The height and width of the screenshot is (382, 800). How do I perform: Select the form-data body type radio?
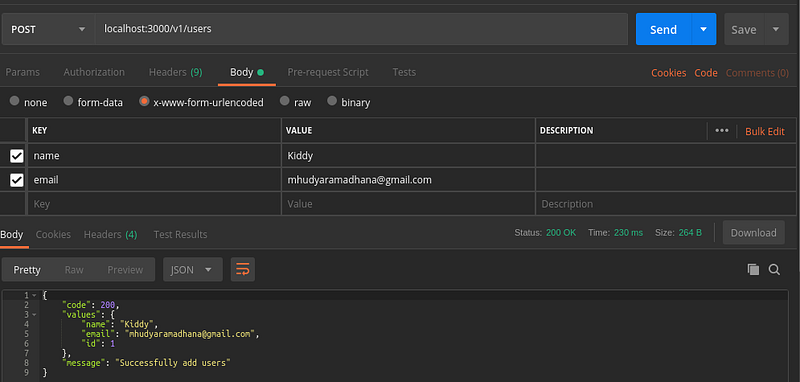[68, 101]
